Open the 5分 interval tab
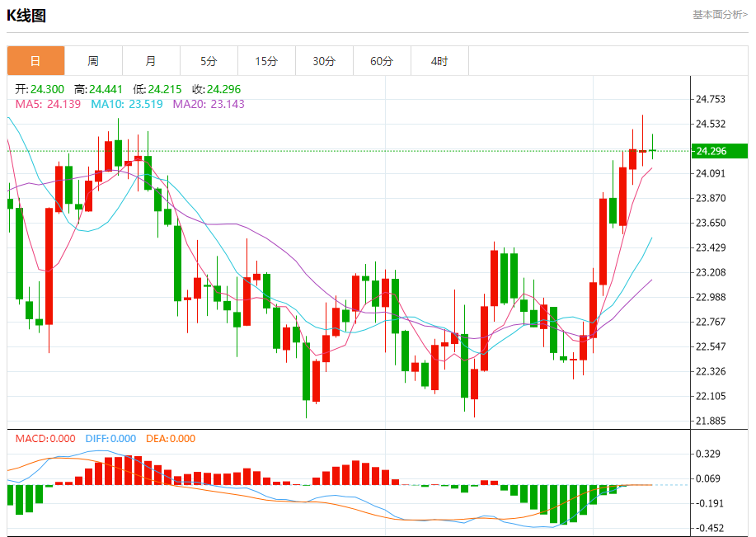The height and width of the screenshot is (537, 756). (x=209, y=61)
